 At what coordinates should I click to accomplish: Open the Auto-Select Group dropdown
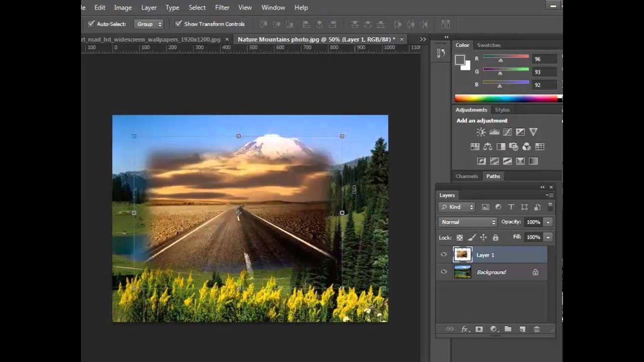(149, 24)
